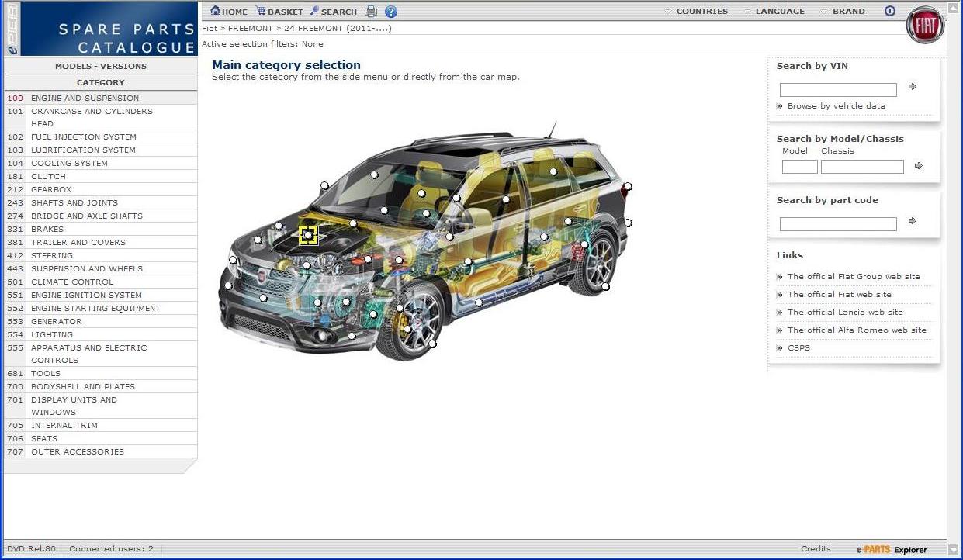Select 103 LUBRIFICATION SYSTEM
963x560 pixels.
[101, 150]
